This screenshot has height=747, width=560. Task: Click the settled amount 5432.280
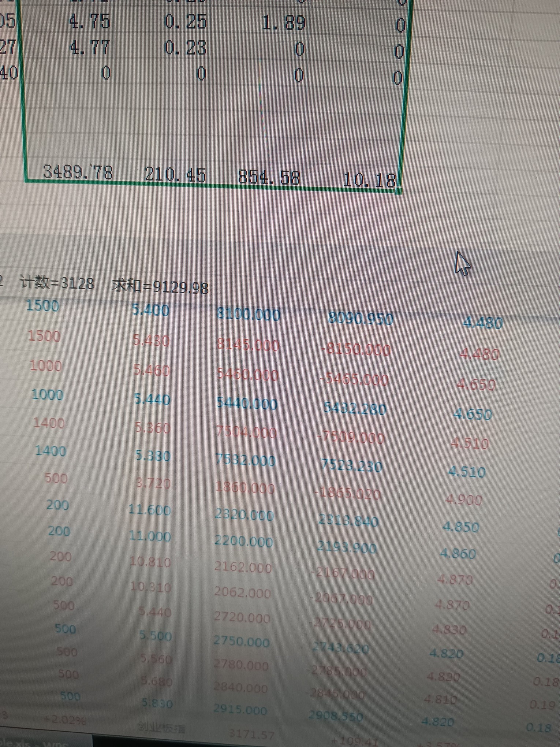coord(355,408)
